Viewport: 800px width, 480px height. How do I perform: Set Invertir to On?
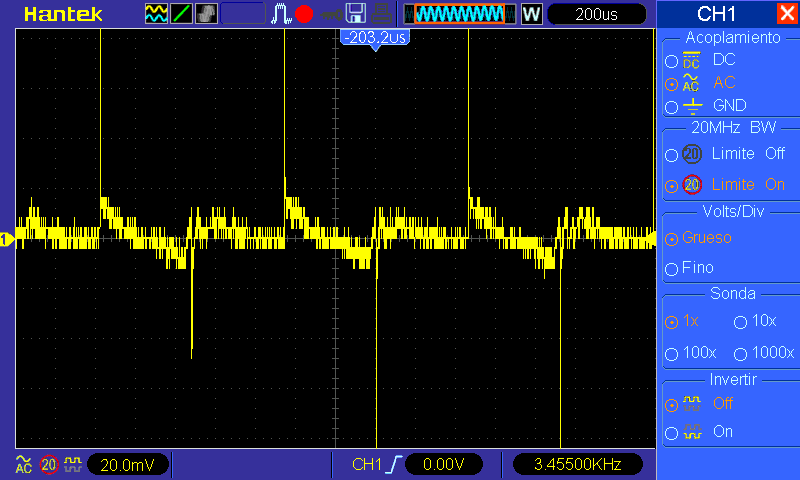(x=671, y=434)
